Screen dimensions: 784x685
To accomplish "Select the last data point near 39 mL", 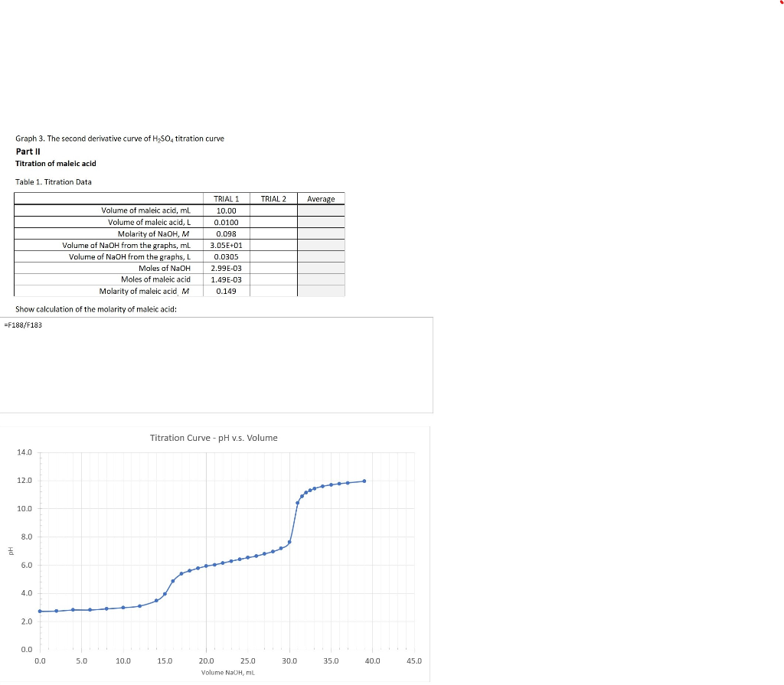I will 364,481.
